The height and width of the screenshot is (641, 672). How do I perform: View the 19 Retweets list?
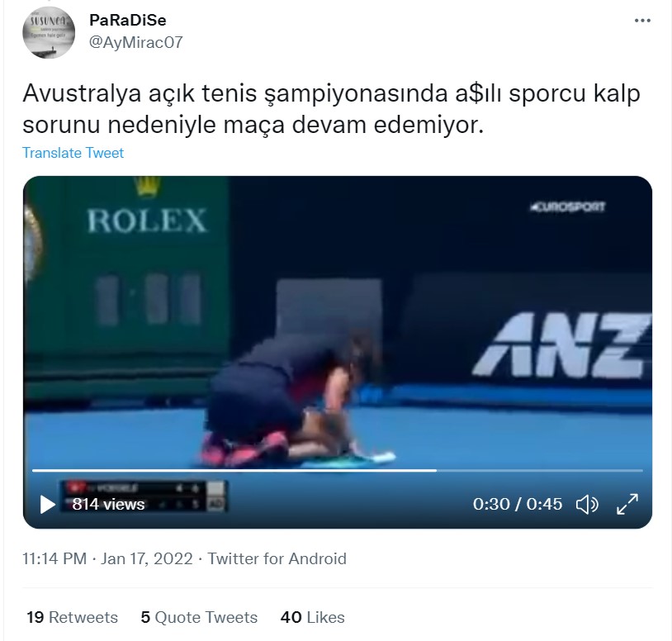[72, 617]
